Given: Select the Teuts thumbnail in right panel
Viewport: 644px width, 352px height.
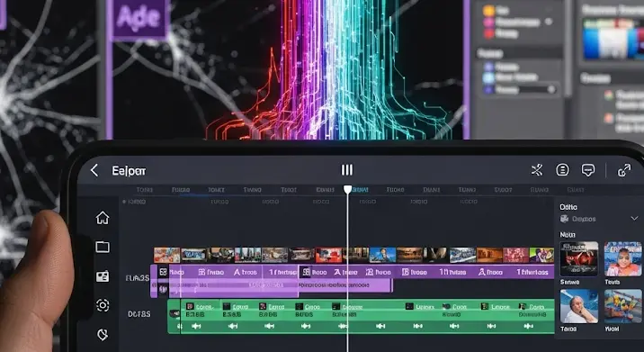Looking at the screenshot, I should coord(622,258).
